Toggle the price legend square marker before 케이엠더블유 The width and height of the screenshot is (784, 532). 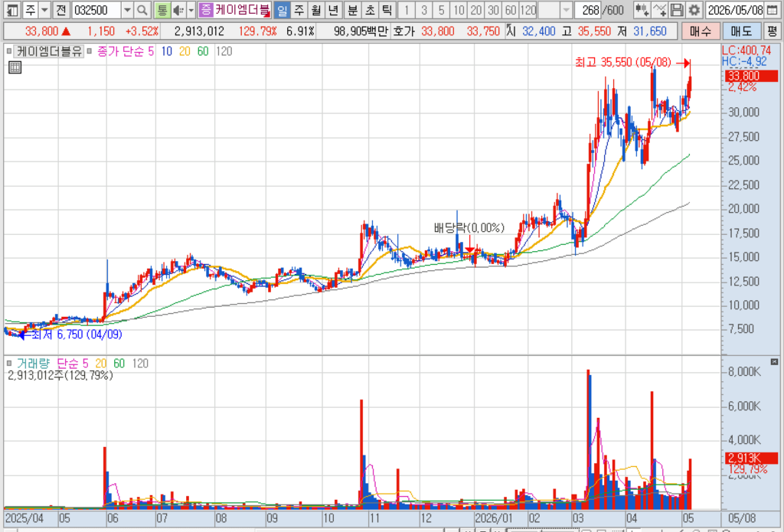[x=9, y=51]
